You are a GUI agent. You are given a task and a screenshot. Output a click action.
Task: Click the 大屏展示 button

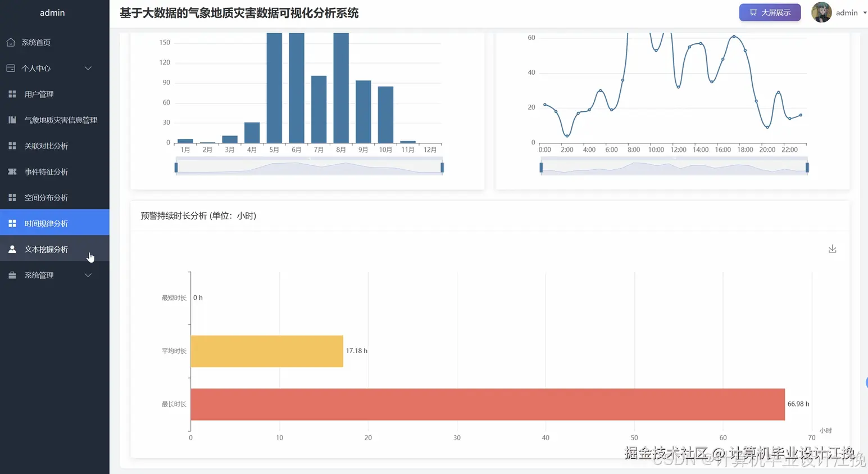click(770, 12)
